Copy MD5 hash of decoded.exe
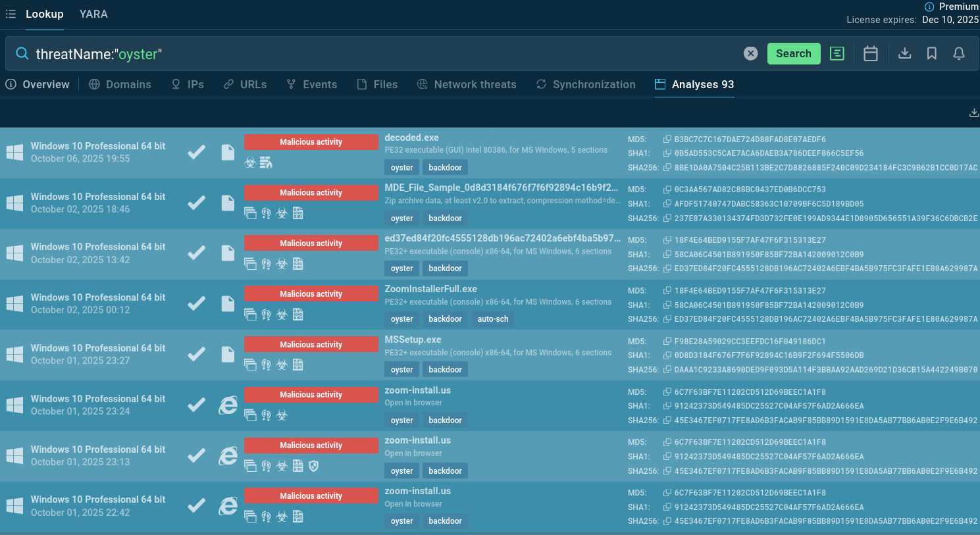Image resolution: width=980 pixels, height=535 pixels. pos(667,140)
